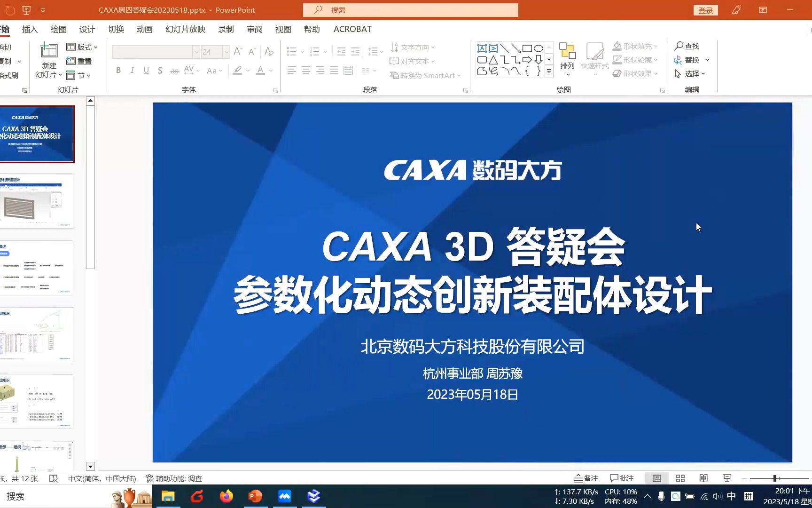Image resolution: width=812 pixels, height=508 pixels.
Task: Click the Normal view icon in status bar
Action: (x=657, y=478)
